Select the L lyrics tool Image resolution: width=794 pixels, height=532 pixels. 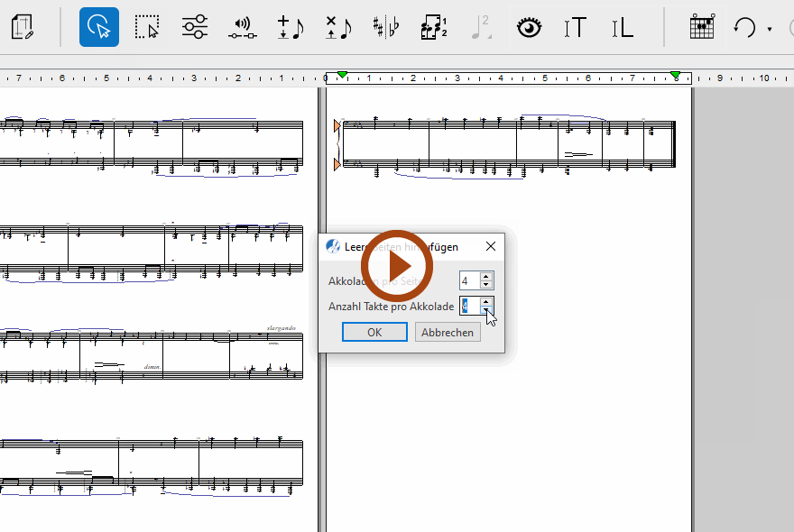click(x=622, y=27)
